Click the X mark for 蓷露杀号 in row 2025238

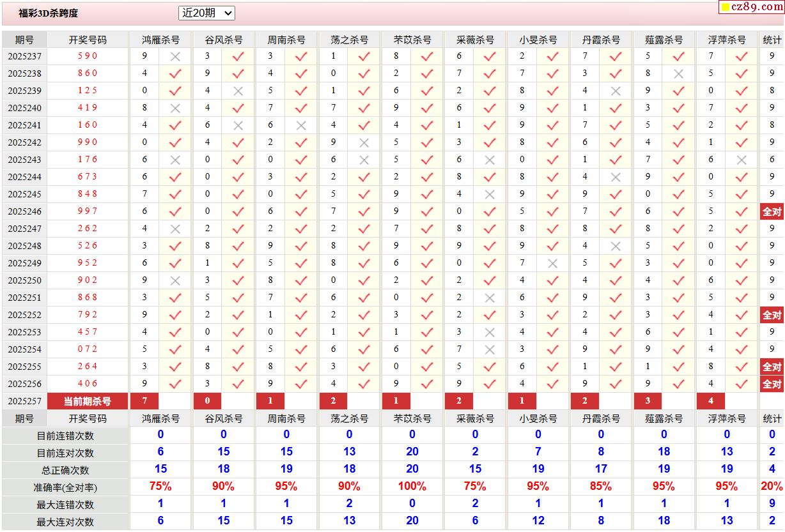click(679, 73)
